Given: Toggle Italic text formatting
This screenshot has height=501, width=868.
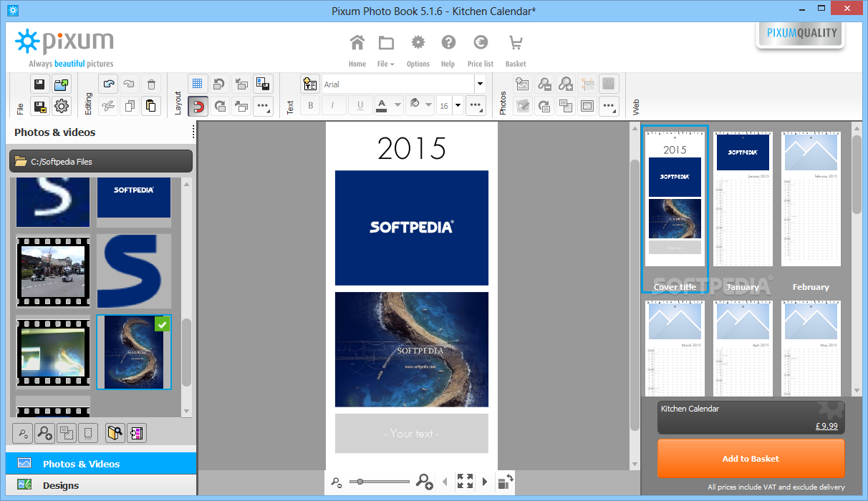Looking at the screenshot, I should coord(333,106).
